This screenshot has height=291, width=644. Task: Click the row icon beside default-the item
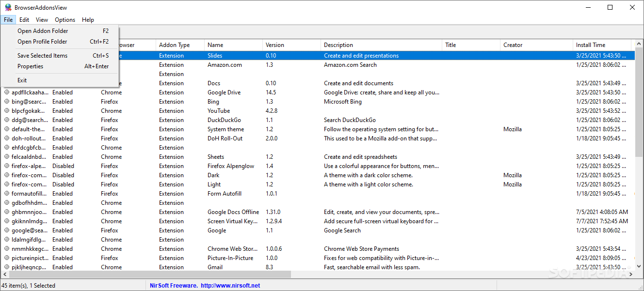tap(7, 129)
